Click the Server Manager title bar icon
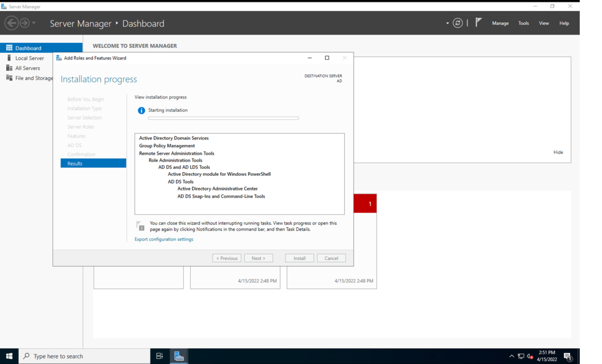 click(x=4, y=7)
